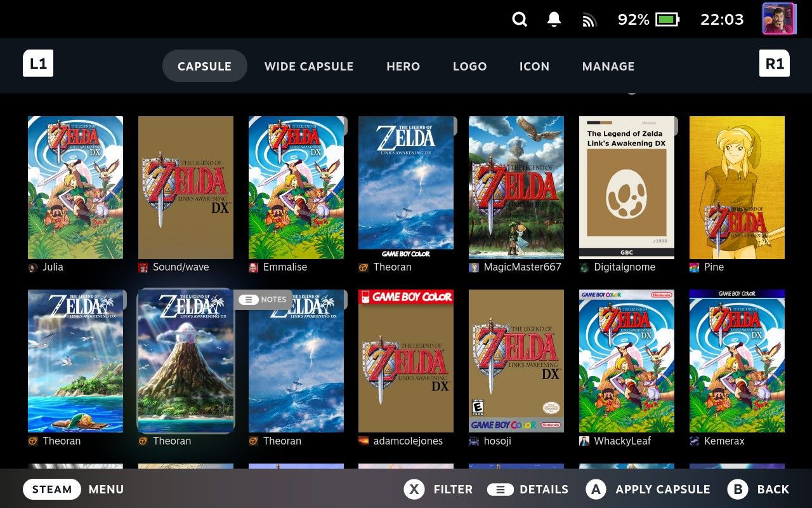
Task: Click the L1 bumper glyph
Action: coord(38,63)
